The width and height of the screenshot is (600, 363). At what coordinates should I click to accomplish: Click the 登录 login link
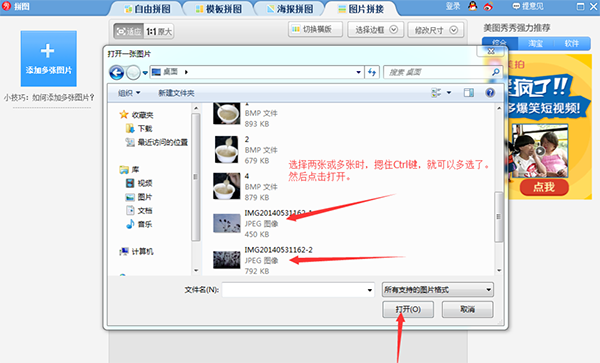tap(453, 6)
